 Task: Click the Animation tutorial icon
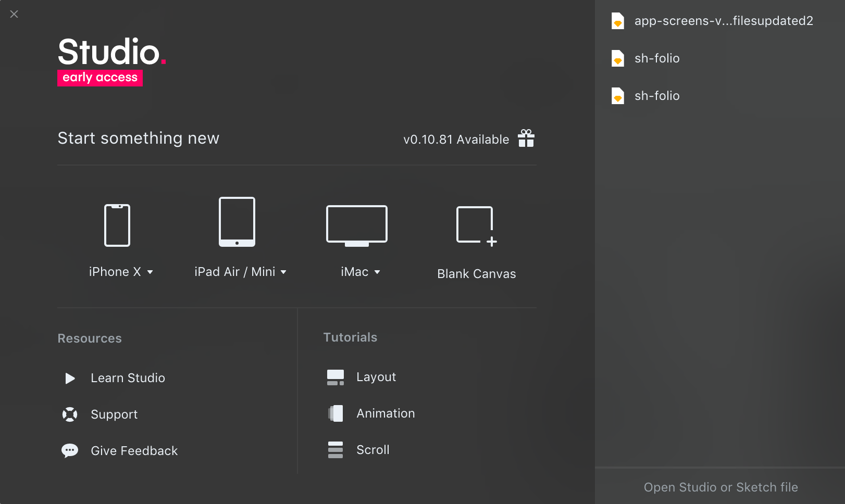click(x=335, y=413)
